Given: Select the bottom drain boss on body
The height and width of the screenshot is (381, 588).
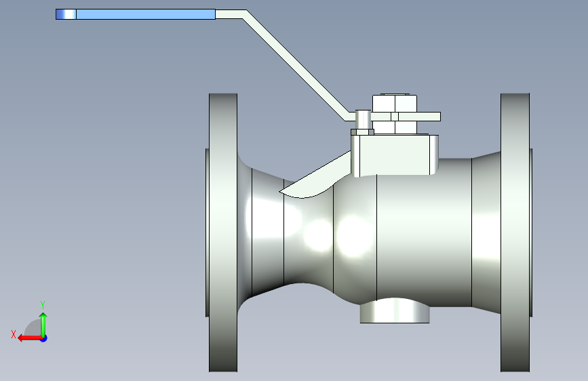Looking at the screenshot, I should [395, 311].
